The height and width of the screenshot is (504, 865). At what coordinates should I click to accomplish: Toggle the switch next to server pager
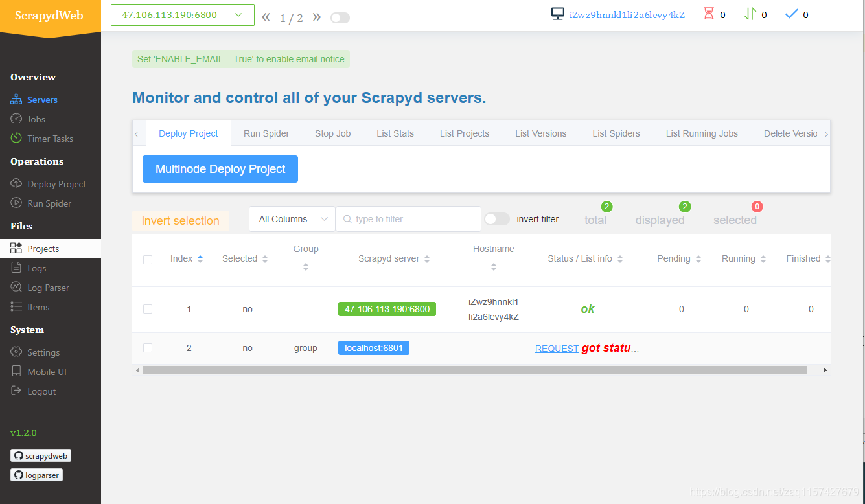point(340,18)
